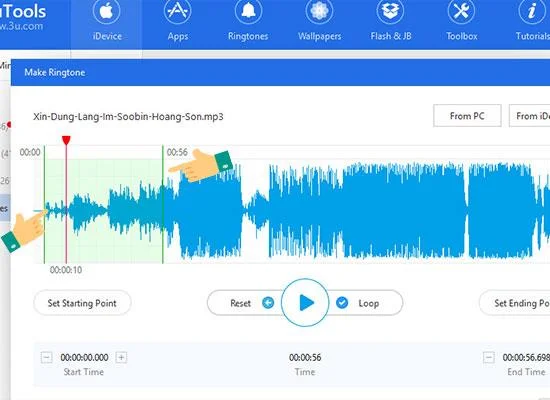Toggle the Loop checkmark
This screenshot has width=550, height=400.
(x=342, y=303)
